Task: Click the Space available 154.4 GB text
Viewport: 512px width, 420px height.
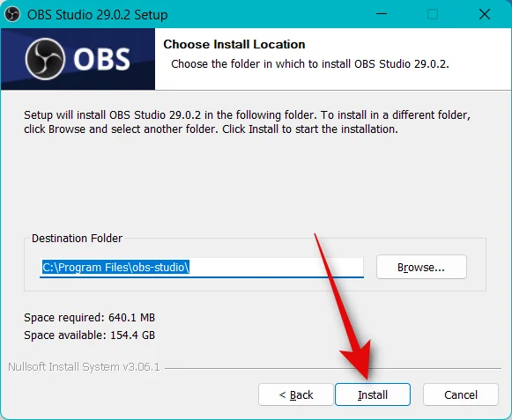Action: click(90, 335)
